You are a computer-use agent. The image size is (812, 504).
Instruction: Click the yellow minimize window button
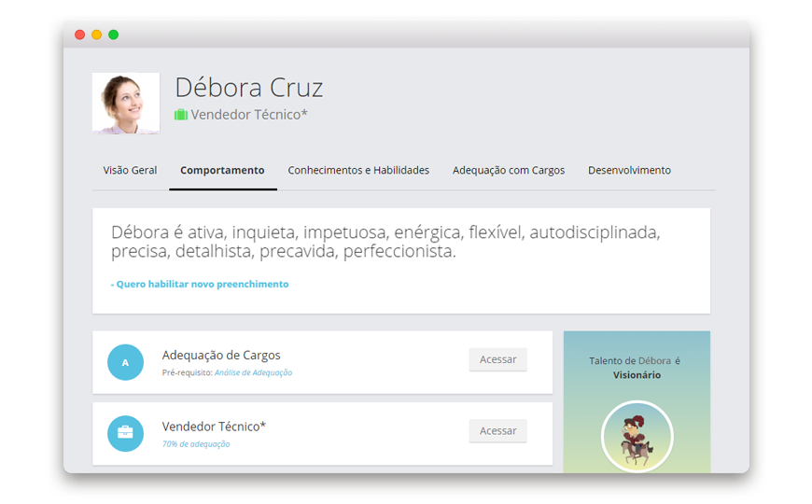pyautogui.click(x=96, y=35)
